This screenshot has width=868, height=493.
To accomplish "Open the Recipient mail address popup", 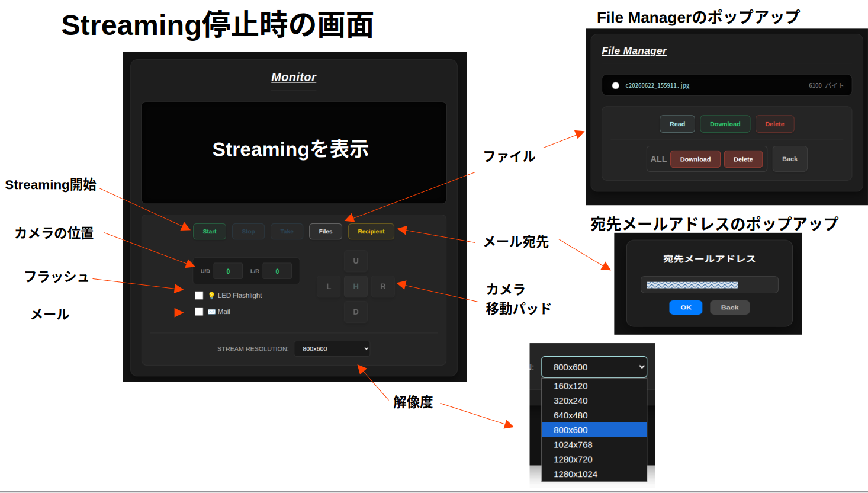I will point(371,232).
